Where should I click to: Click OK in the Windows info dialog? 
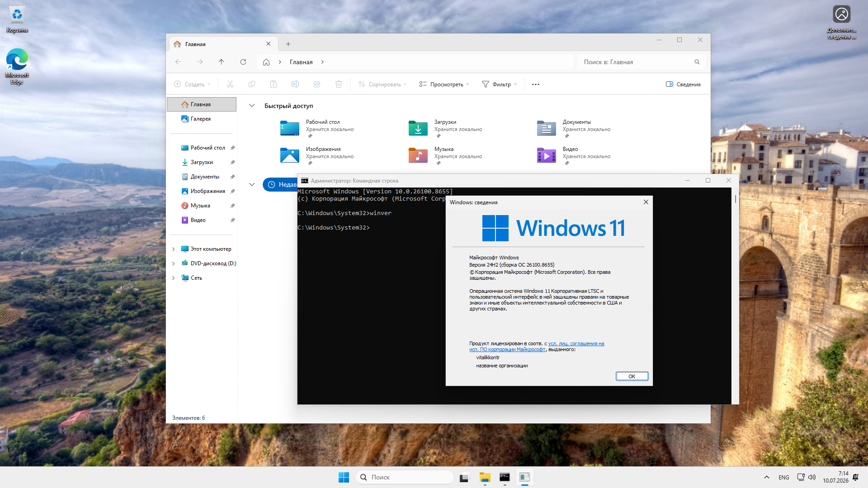(632, 376)
